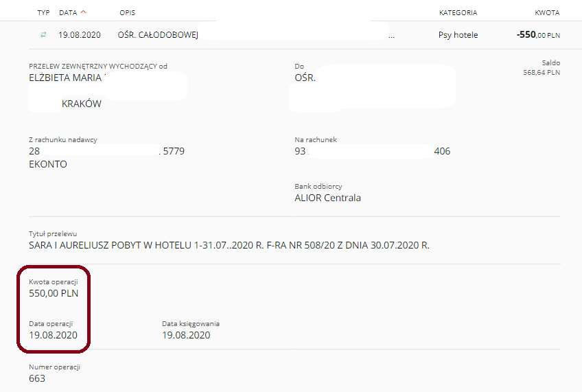Click the Data operacji value
The height and width of the screenshot is (392, 582).
[x=53, y=335]
